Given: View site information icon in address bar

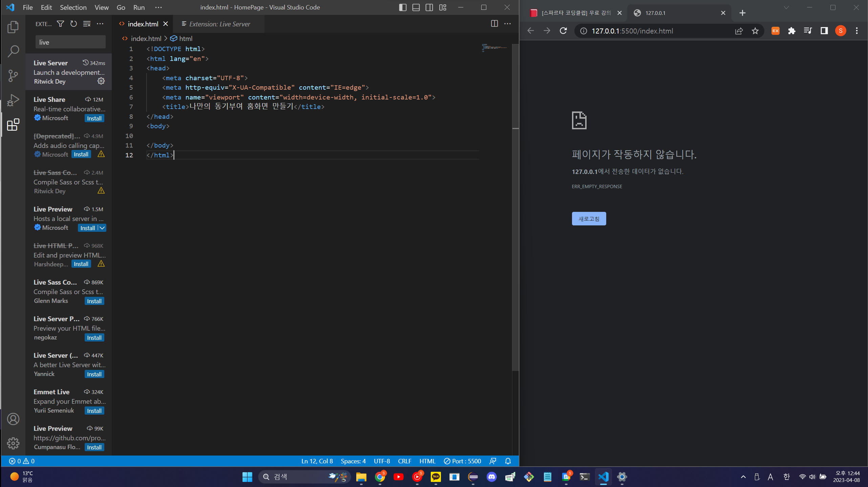Looking at the screenshot, I should 584,31.
